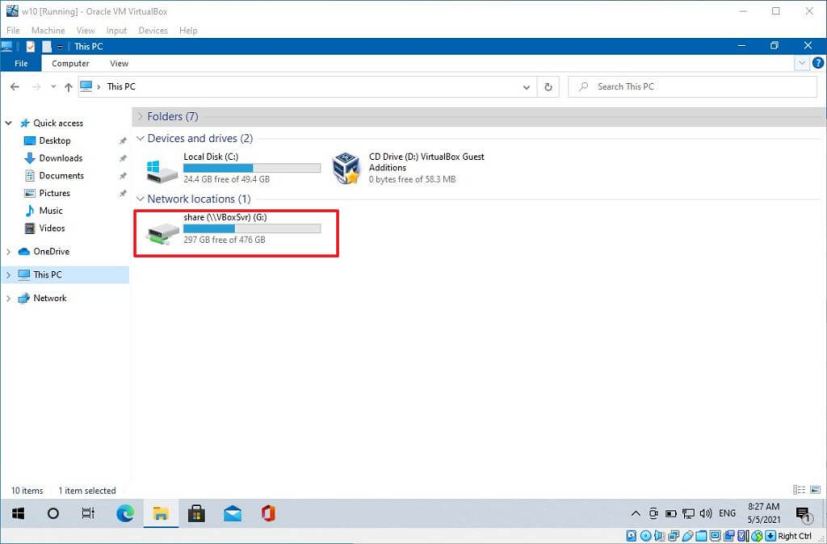Click the Properties icon in quick access toolbar

tap(30, 46)
